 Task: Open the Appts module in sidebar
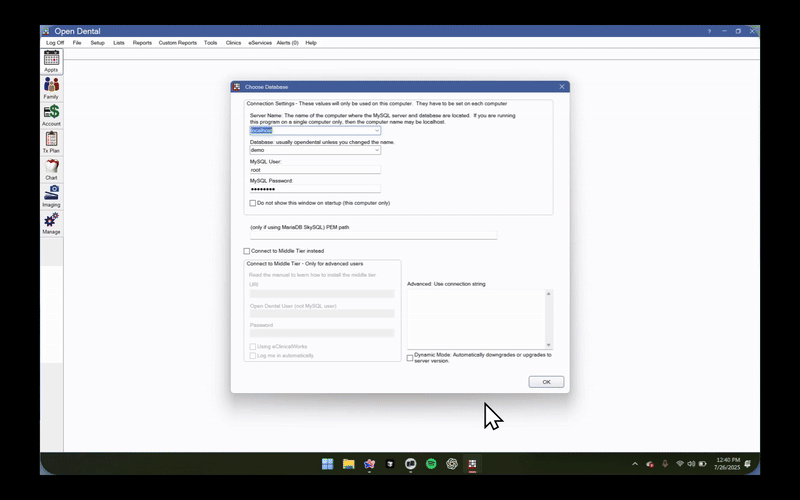coord(51,59)
